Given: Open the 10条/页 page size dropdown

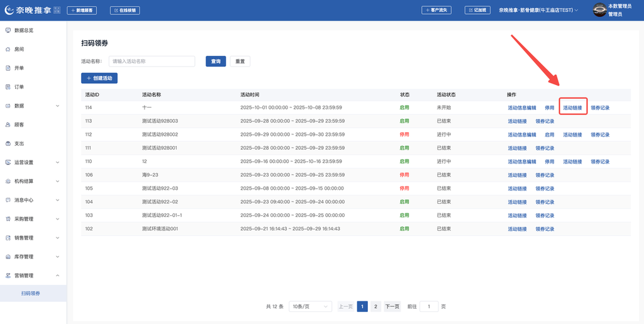Looking at the screenshot, I should (x=310, y=306).
